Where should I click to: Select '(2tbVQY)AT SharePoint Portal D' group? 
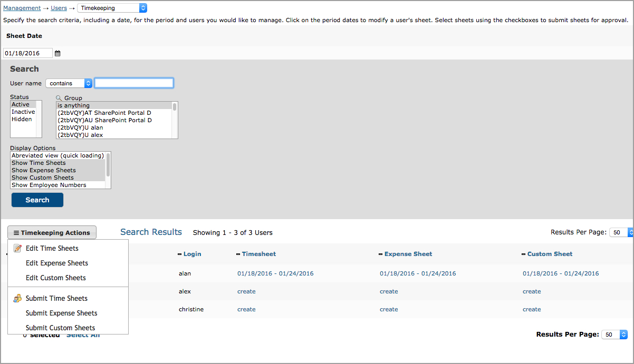pyautogui.click(x=114, y=113)
